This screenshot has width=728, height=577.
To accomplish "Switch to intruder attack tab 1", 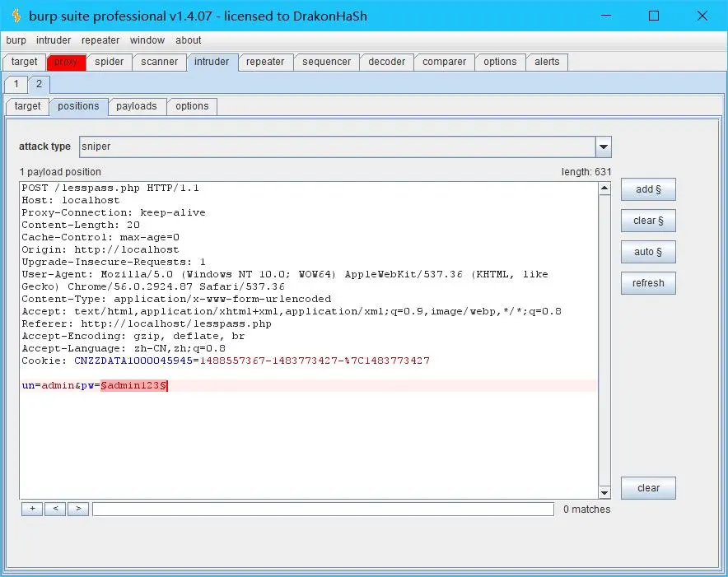I will [16, 84].
